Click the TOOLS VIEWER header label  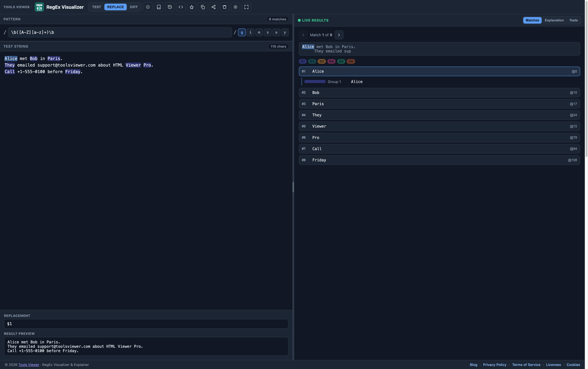click(17, 7)
